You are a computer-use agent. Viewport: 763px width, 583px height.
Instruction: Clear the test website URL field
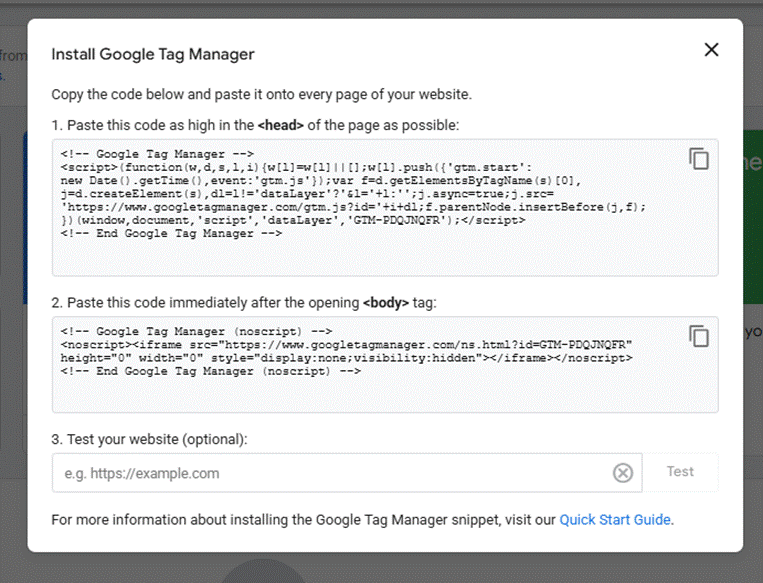point(623,473)
